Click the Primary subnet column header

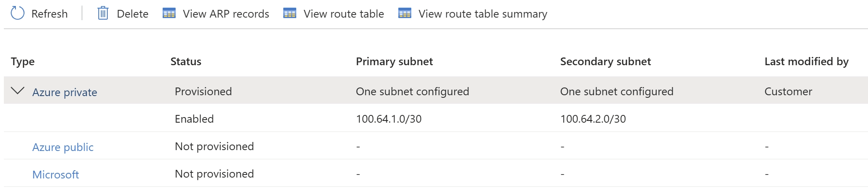pos(394,61)
